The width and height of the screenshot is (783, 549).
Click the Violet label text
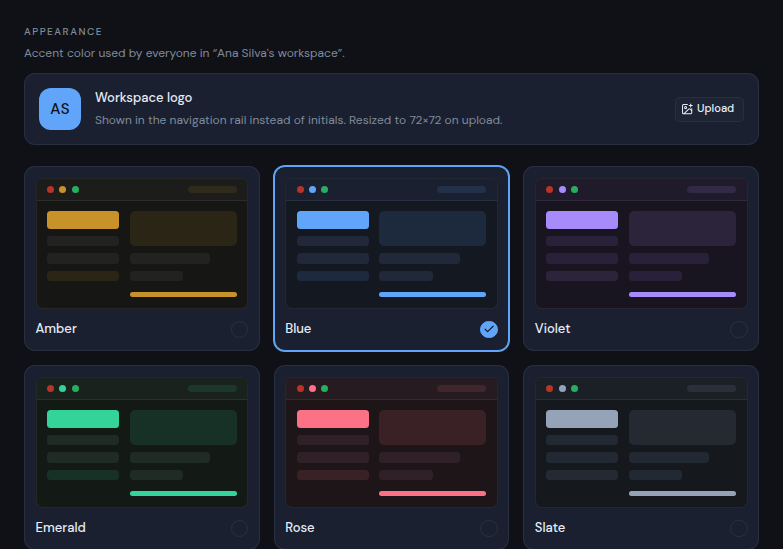coord(552,329)
